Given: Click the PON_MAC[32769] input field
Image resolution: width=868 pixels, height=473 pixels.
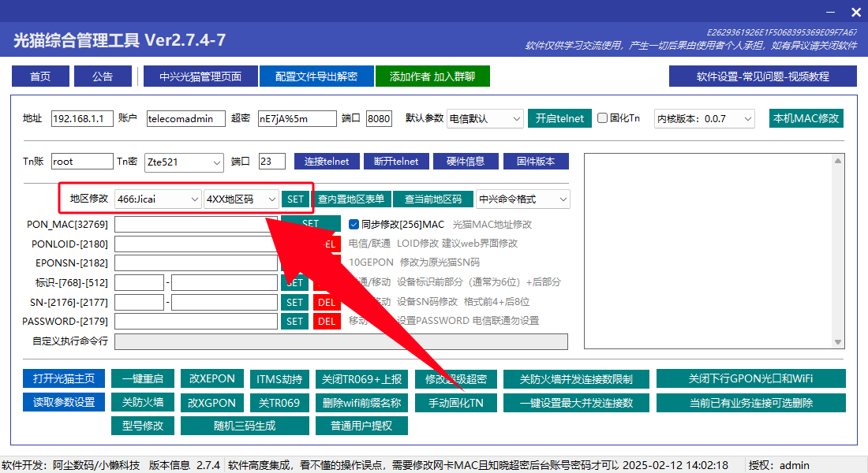Looking at the screenshot, I should pyautogui.click(x=196, y=224).
